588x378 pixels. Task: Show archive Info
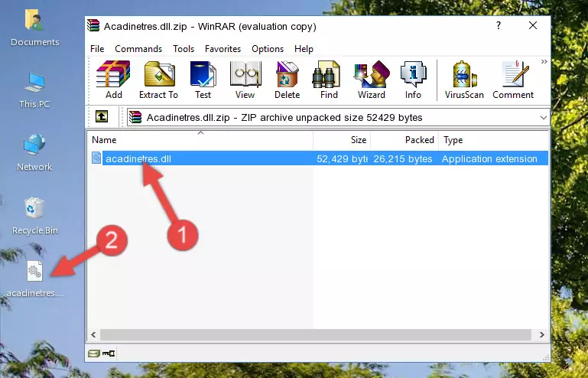(x=413, y=80)
